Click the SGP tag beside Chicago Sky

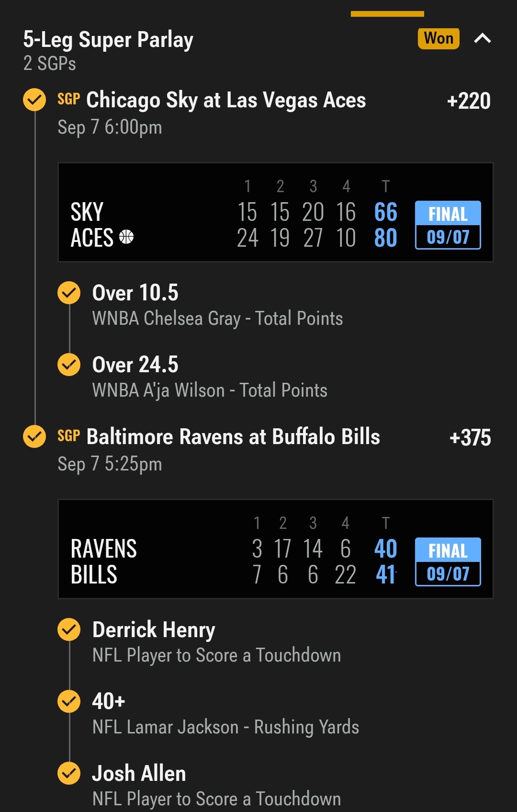[68, 99]
